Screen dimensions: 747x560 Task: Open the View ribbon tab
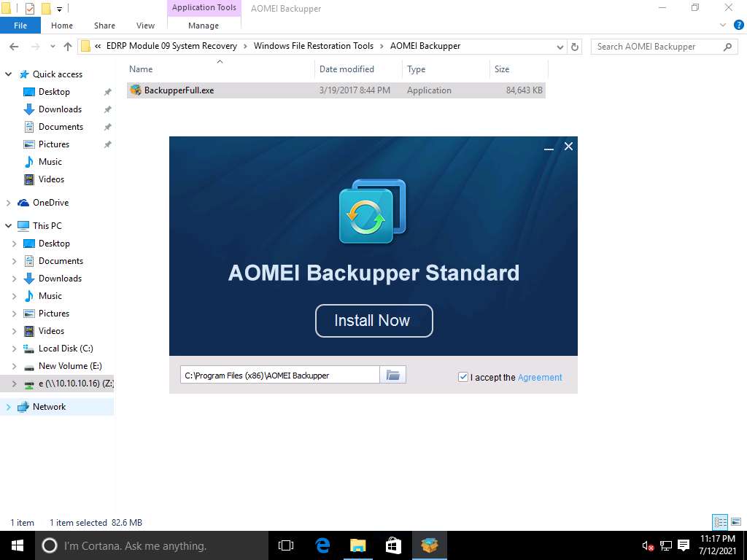145,26
